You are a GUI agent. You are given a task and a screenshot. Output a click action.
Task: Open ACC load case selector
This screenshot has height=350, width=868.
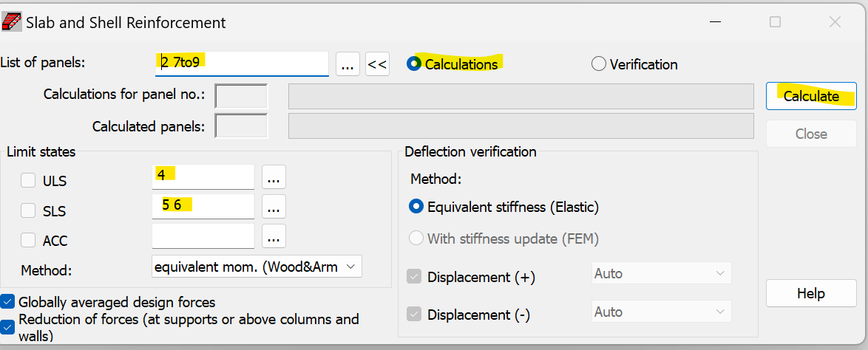(274, 238)
